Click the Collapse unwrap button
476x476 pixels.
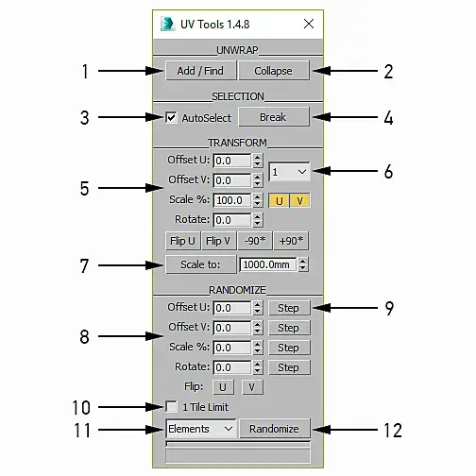pyautogui.click(x=274, y=71)
